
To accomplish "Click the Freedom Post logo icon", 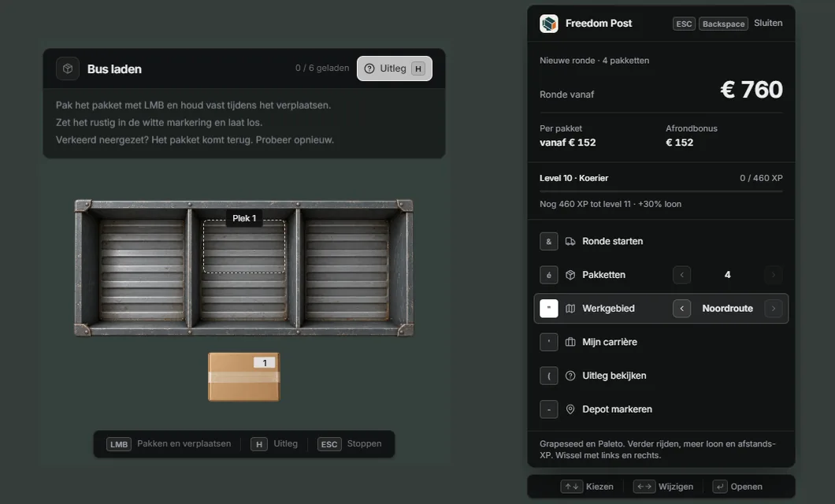I will 548,24.
